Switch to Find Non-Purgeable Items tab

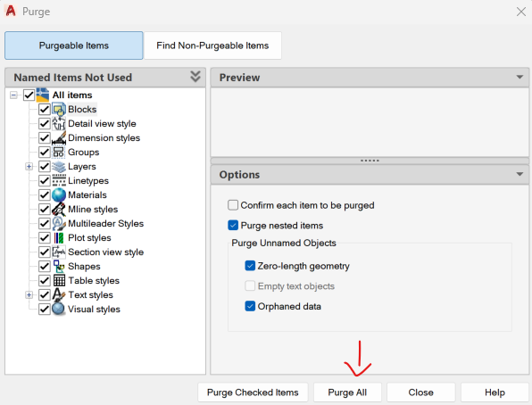click(x=212, y=45)
